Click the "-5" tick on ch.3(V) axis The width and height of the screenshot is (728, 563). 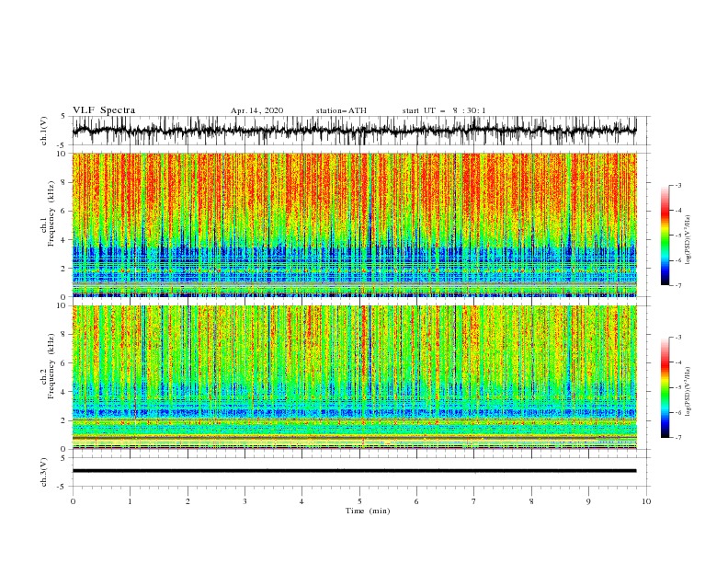click(63, 487)
